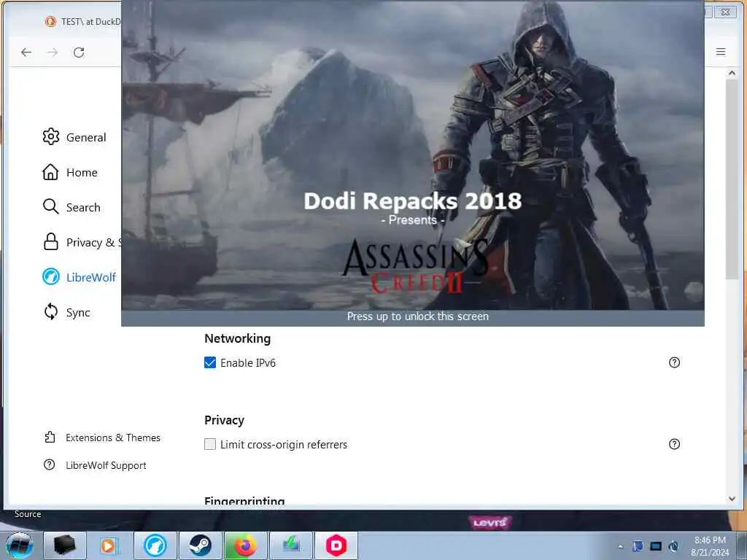Open the installer taskbar icon with green arrow

click(290, 545)
